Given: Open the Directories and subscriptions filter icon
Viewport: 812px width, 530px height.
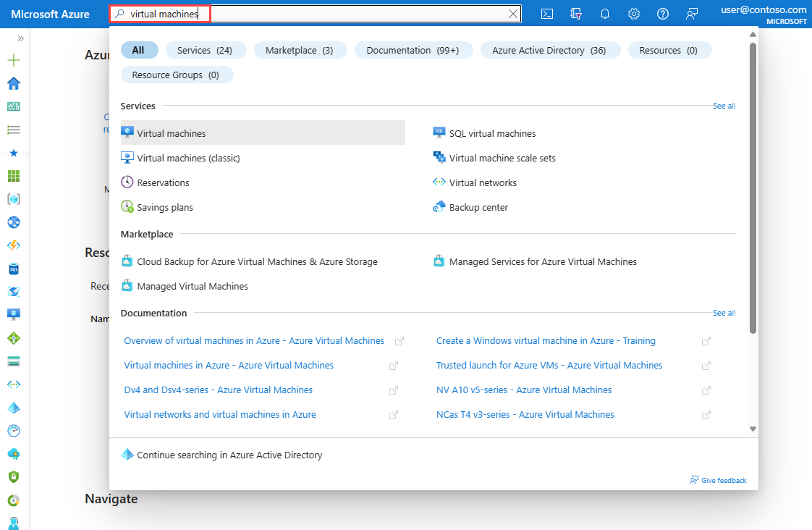Looking at the screenshot, I should point(576,14).
